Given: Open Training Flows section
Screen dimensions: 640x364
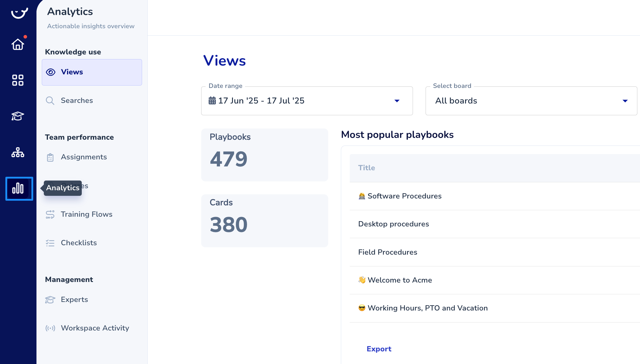Looking at the screenshot, I should coord(86,214).
